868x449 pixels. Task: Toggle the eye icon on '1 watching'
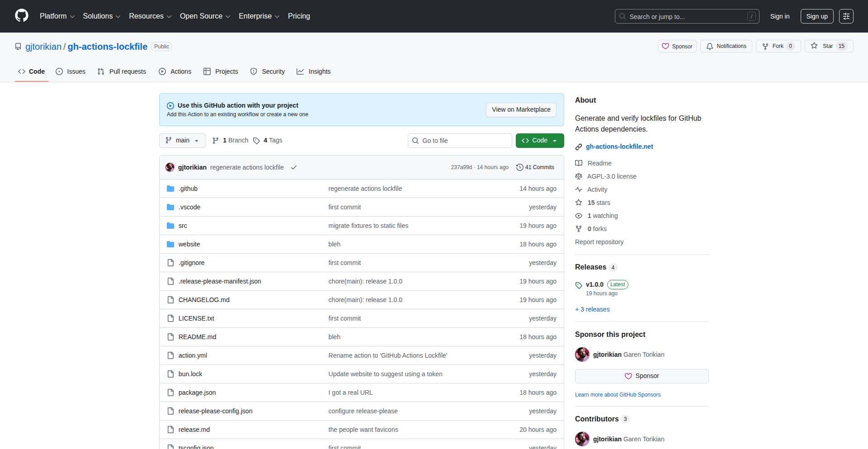click(579, 216)
